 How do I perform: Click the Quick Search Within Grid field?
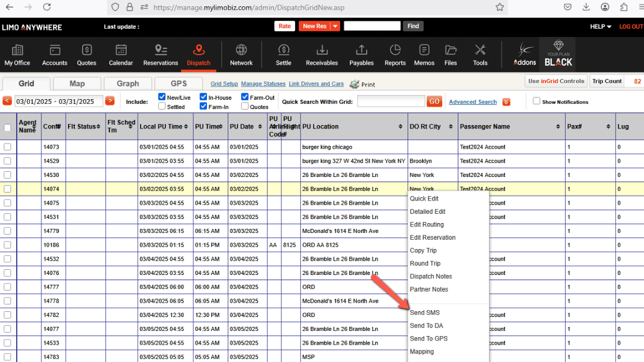point(391,101)
